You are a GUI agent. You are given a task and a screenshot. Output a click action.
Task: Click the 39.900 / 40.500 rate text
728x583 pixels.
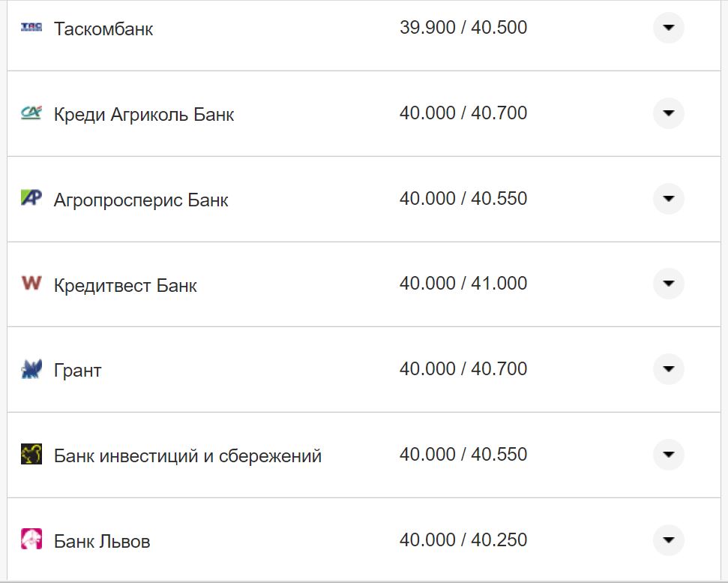[x=464, y=28]
